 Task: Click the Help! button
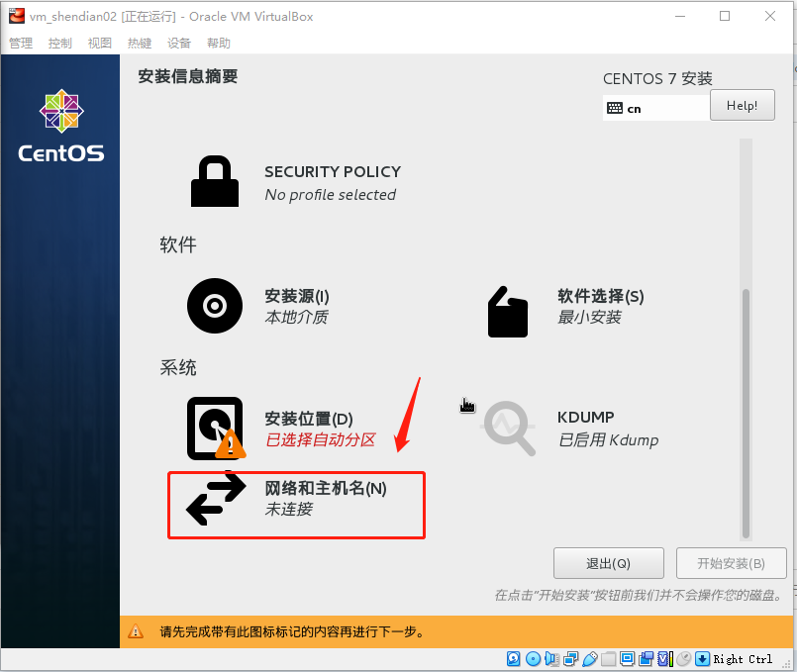coord(743,105)
